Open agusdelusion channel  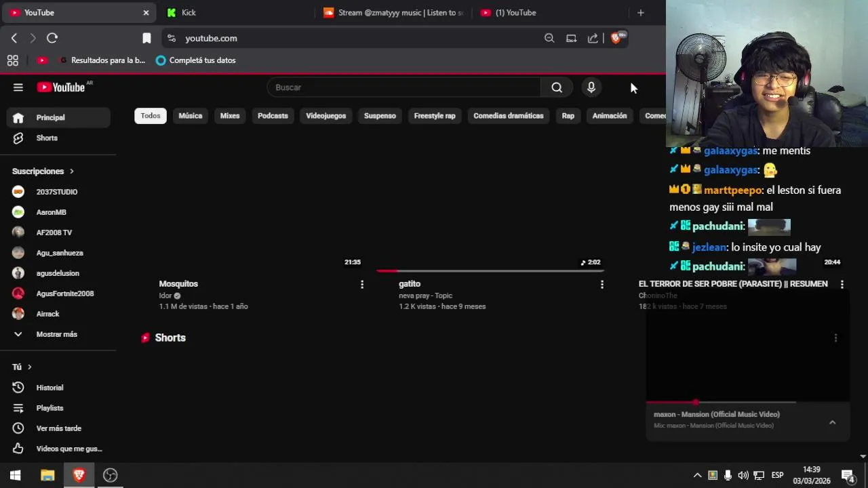click(x=58, y=273)
